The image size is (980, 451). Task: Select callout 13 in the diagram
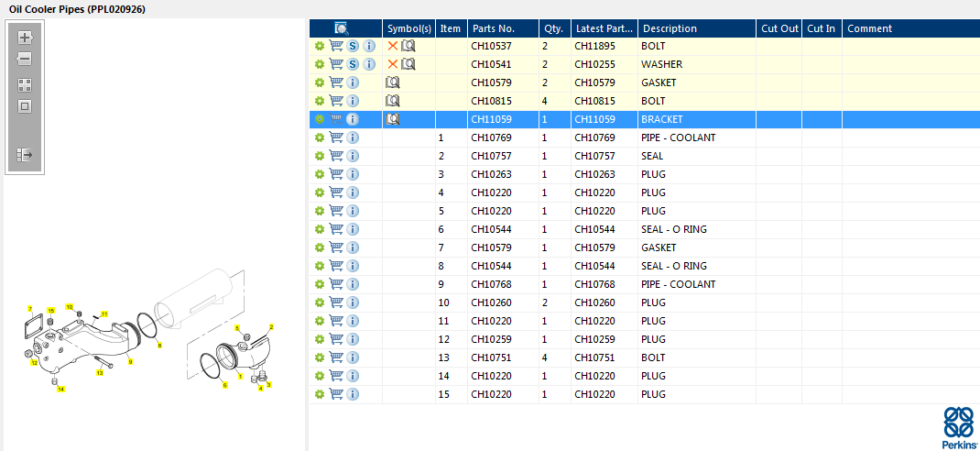(x=100, y=373)
